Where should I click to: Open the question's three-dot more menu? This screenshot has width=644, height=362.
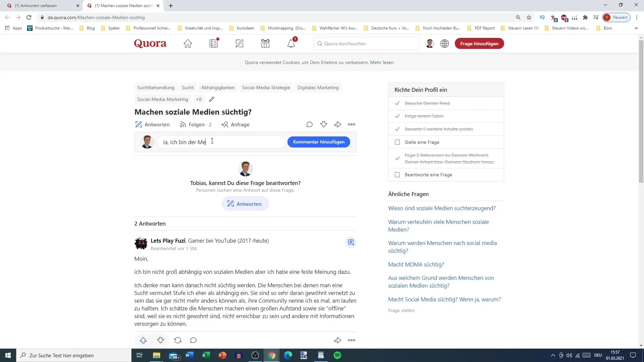click(x=352, y=124)
